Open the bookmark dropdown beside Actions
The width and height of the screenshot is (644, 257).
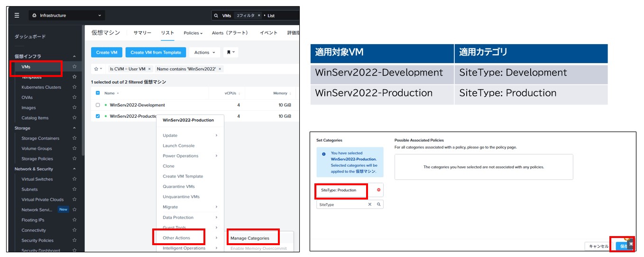(x=231, y=52)
